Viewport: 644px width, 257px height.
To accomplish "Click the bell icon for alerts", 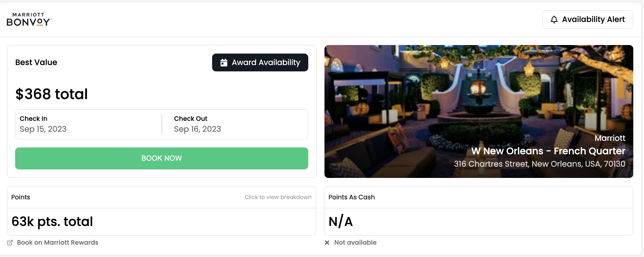I will click(x=554, y=19).
